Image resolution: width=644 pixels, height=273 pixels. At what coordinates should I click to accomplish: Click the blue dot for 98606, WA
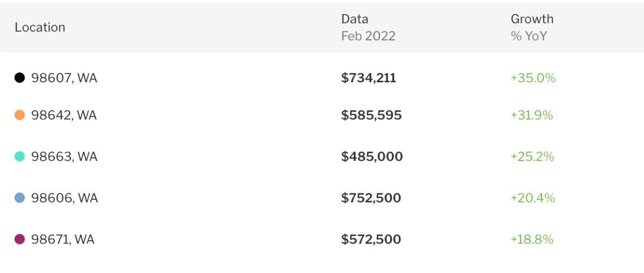pos(20,198)
